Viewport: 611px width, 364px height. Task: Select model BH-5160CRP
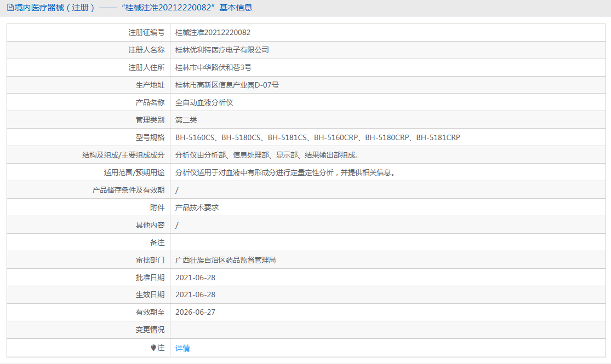pyautogui.click(x=336, y=137)
